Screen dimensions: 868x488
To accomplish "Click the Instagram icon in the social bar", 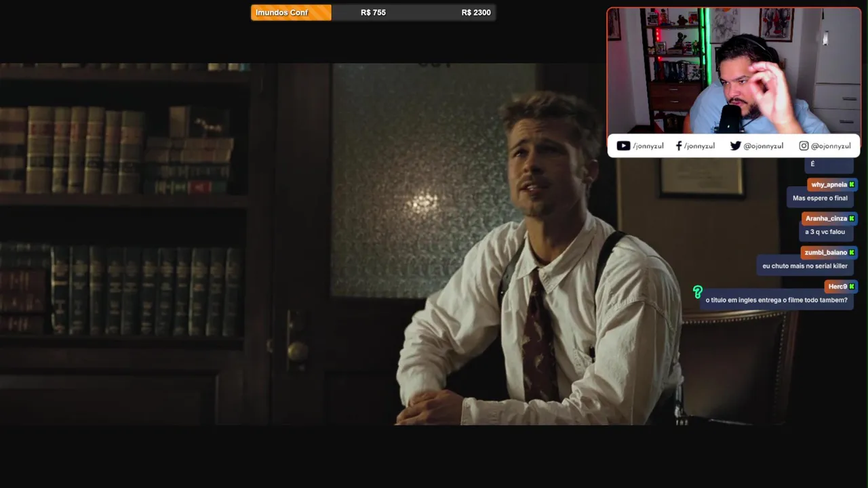I will tap(804, 146).
